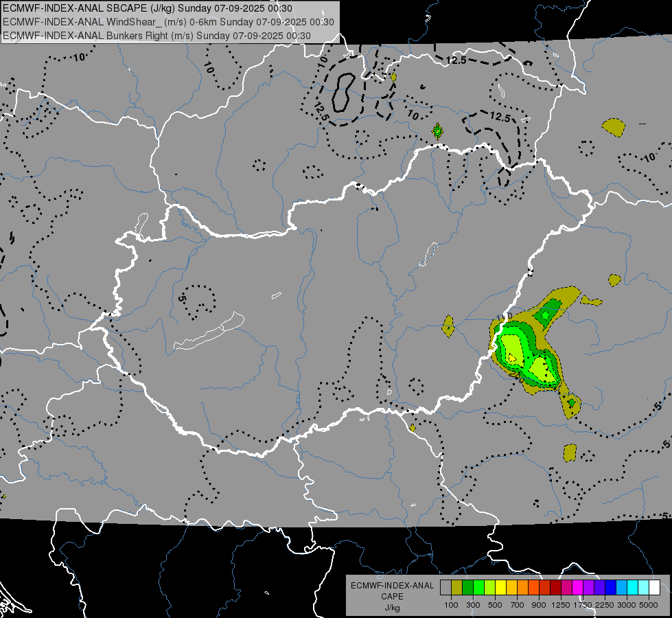This screenshot has width=672, height=618.
Task: Click the ECMWF-INDEX-ANAL label in the legend
Action: (392, 586)
